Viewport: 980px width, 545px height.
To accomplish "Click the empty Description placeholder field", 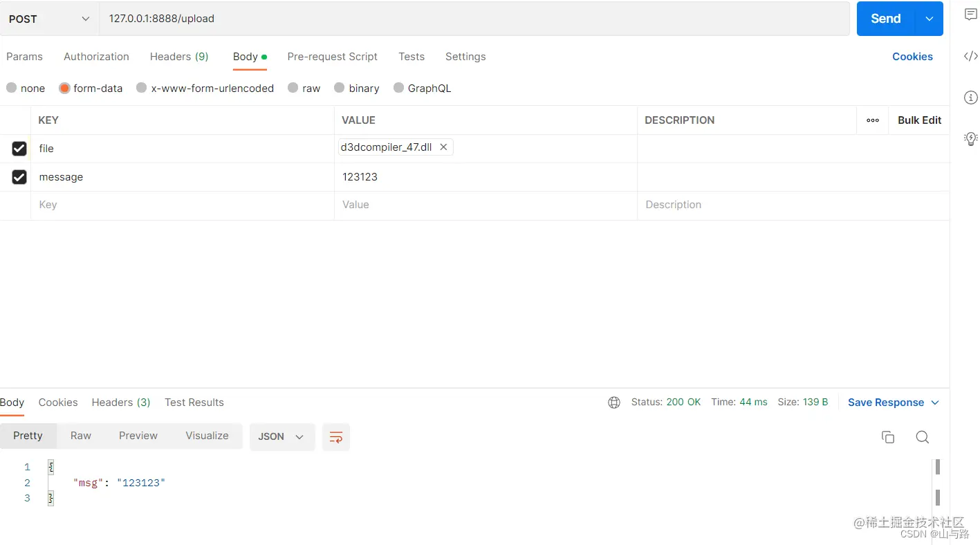I will click(x=793, y=205).
